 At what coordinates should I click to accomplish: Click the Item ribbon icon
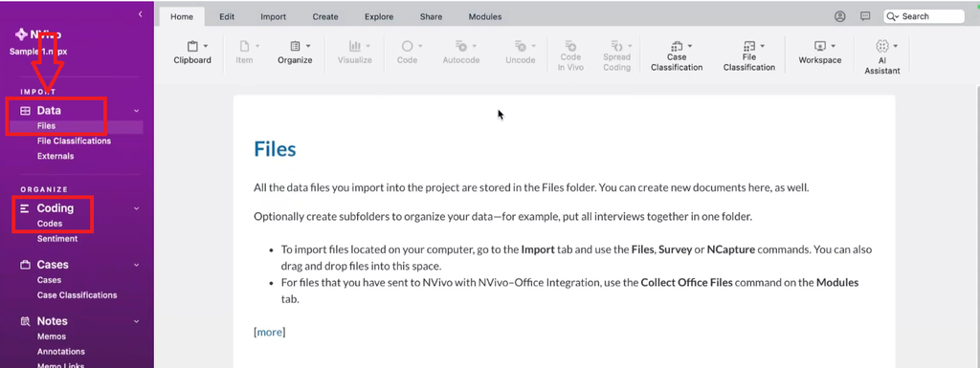click(x=244, y=46)
